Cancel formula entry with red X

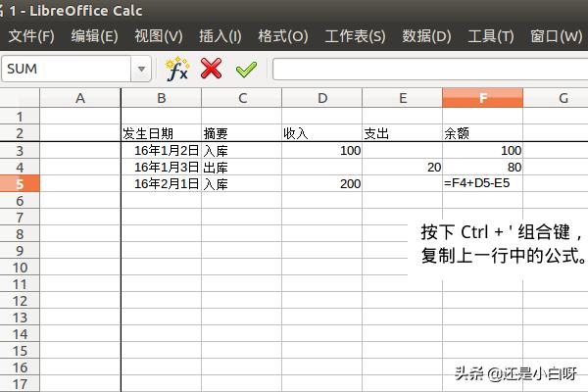coord(211,69)
